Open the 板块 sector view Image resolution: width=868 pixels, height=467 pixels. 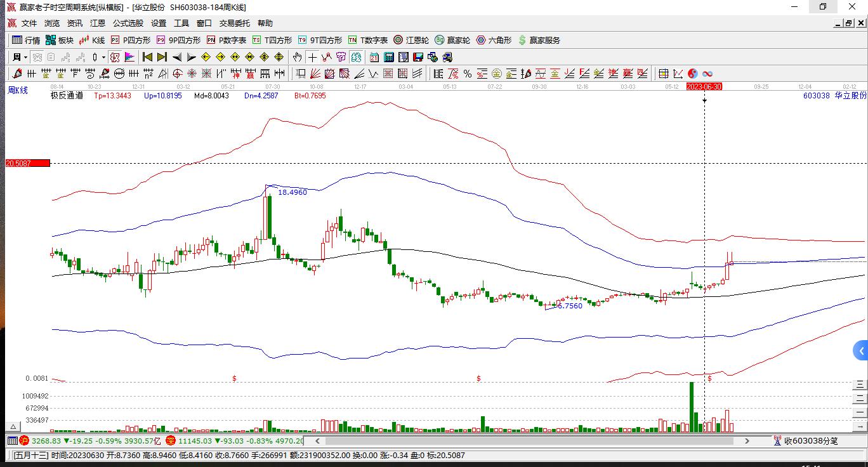coord(60,40)
